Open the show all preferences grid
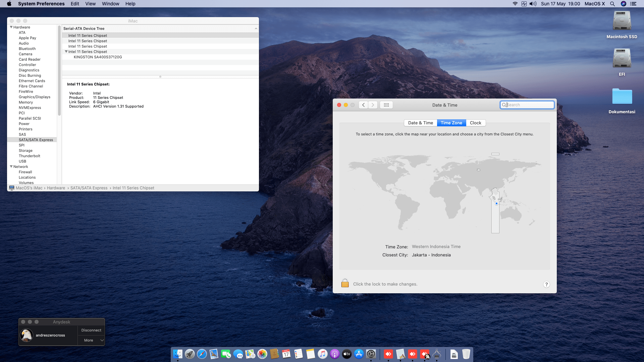This screenshot has width=644, height=362. point(386,105)
